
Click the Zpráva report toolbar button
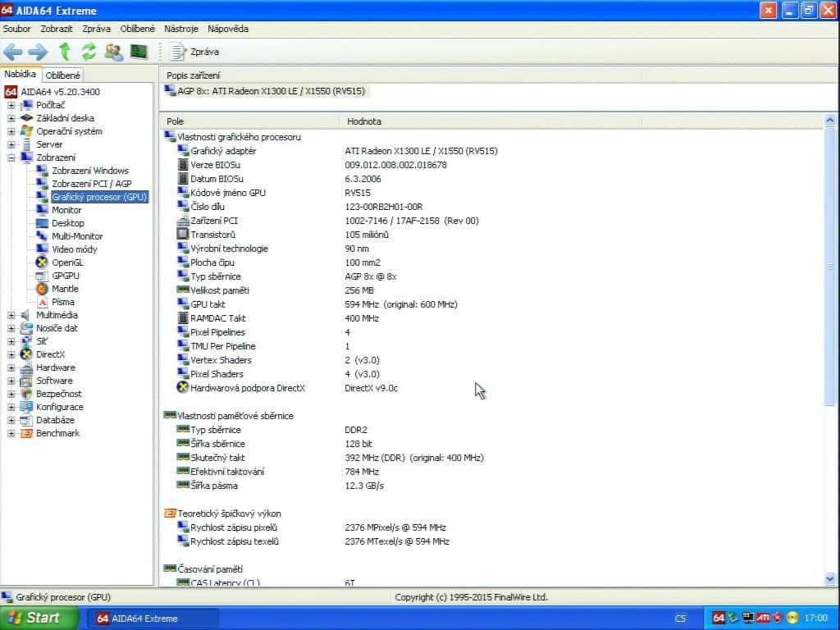pos(194,52)
